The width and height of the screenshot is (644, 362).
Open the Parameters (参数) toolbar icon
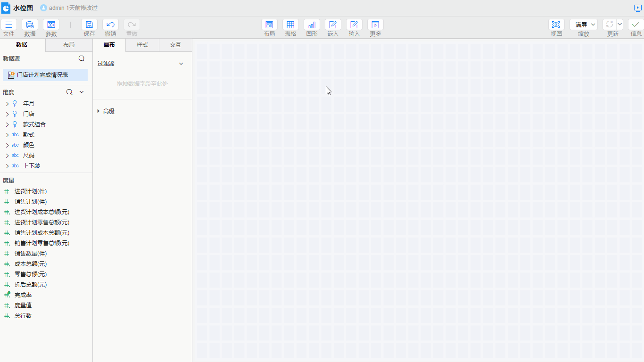[51, 25]
